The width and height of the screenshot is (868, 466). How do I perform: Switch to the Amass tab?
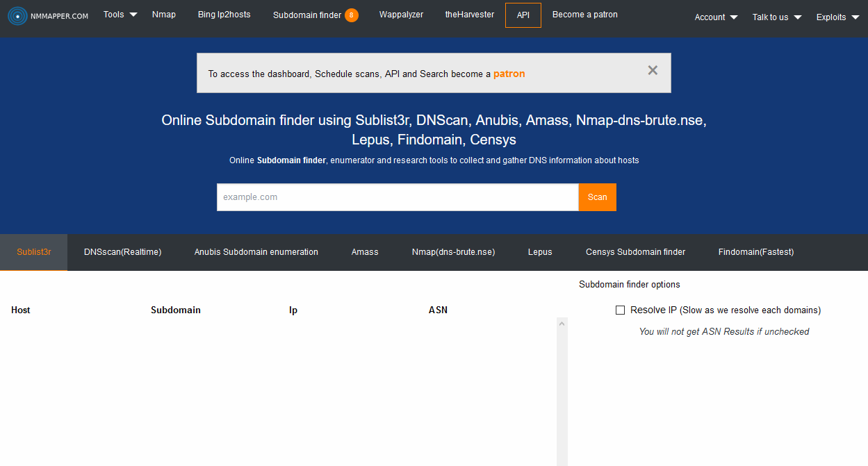(365, 252)
